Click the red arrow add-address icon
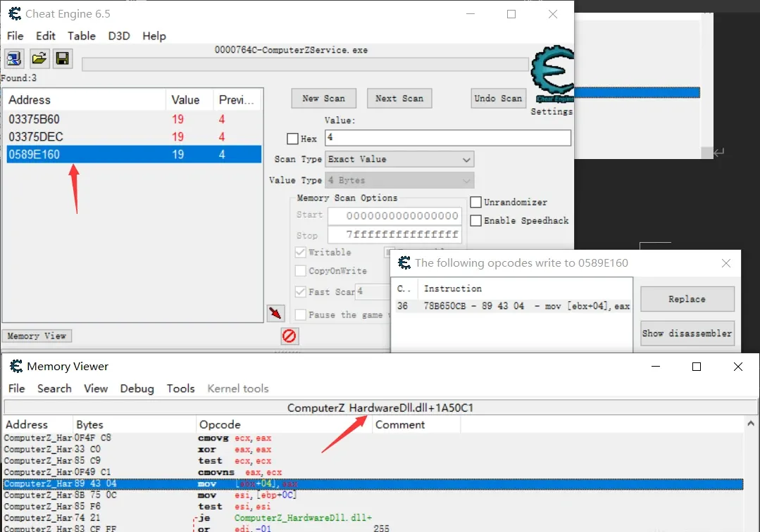This screenshot has width=760, height=532. pos(275,312)
